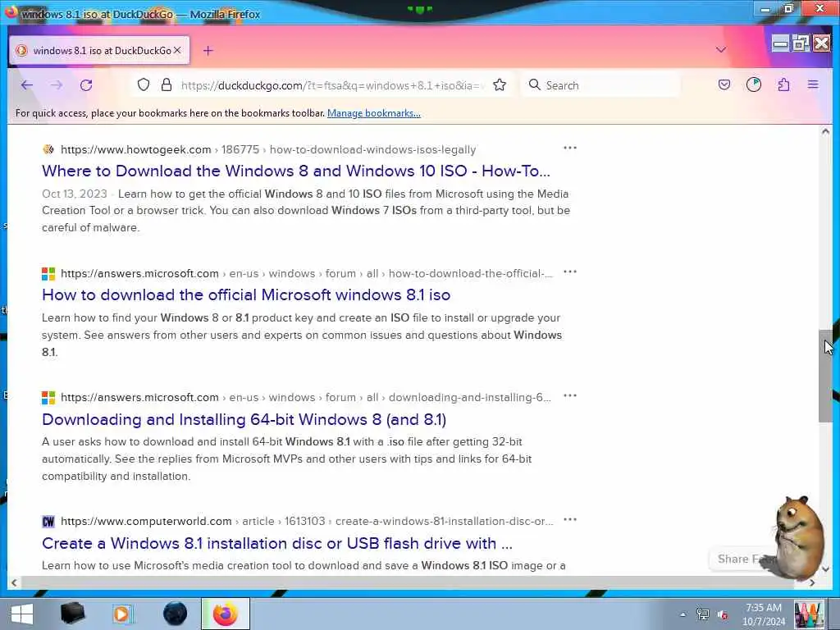Screen dimensions: 840x630
Task: Click the Share Feedback button
Action: click(742, 559)
